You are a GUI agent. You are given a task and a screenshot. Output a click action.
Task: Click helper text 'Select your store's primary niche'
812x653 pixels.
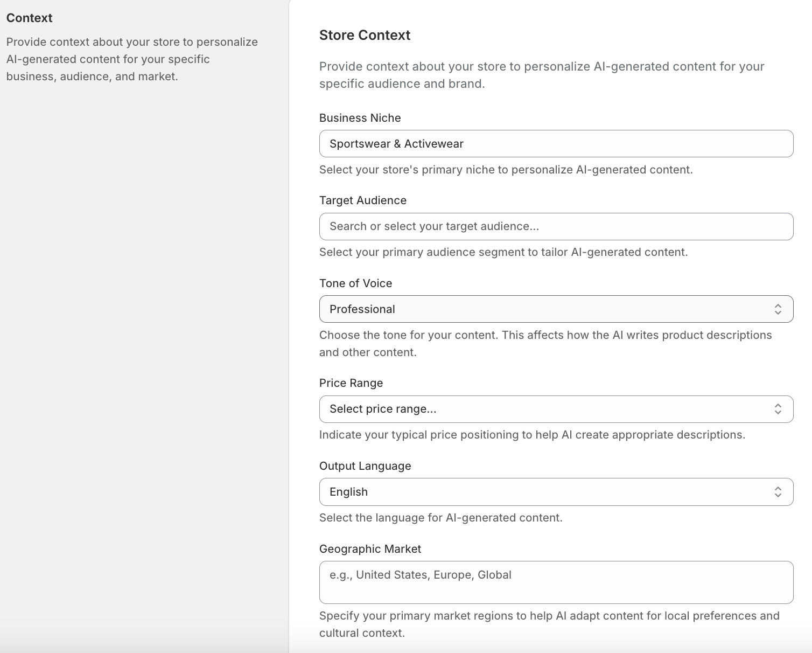(x=506, y=170)
